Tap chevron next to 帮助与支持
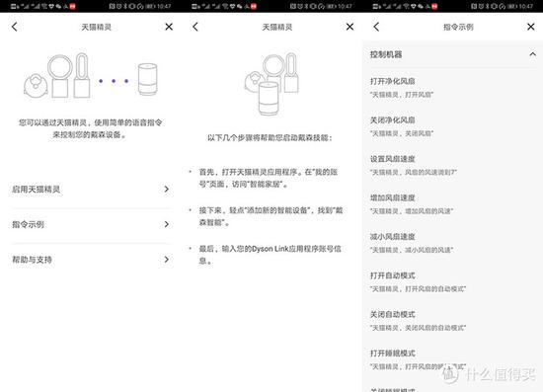This screenshot has width=543, height=392. point(167,259)
